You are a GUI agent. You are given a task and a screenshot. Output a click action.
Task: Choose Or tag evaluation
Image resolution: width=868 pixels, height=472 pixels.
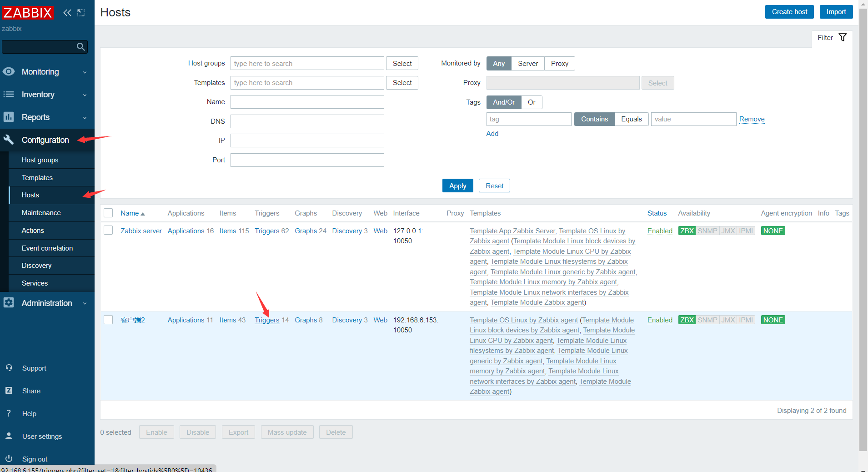tap(532, 102)
